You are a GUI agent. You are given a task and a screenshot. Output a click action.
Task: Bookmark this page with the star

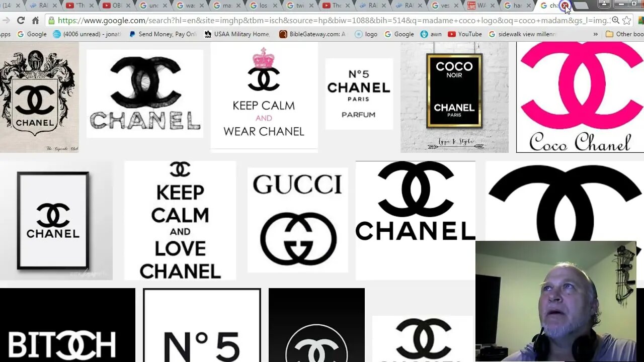coord(626,21)
